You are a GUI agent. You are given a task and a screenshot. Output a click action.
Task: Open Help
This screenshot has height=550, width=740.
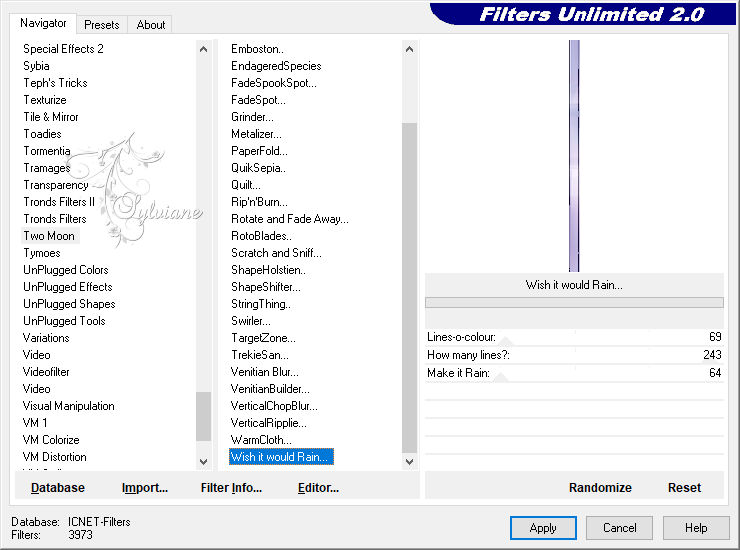pos(696,528)
